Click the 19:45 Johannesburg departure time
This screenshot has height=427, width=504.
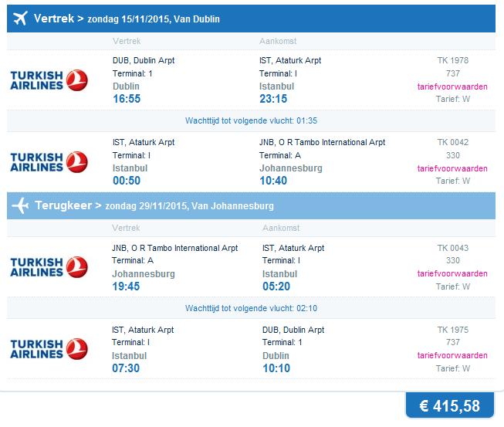pos(126,286)
